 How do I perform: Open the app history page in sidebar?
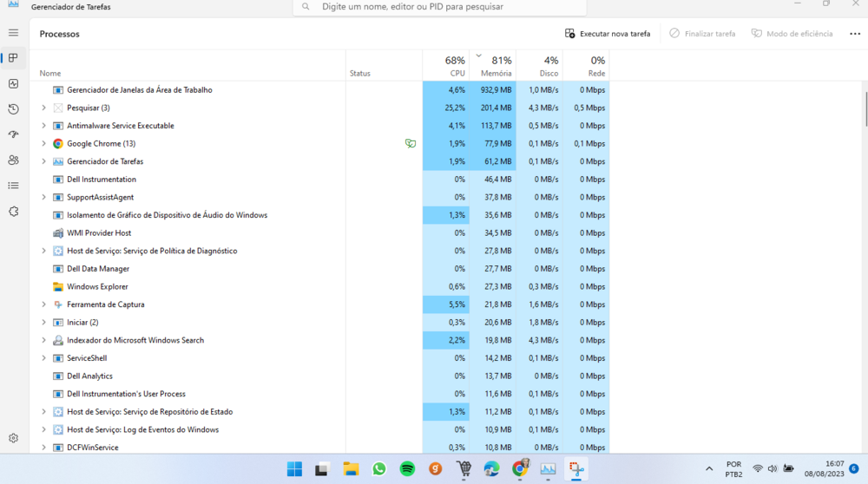13,109
